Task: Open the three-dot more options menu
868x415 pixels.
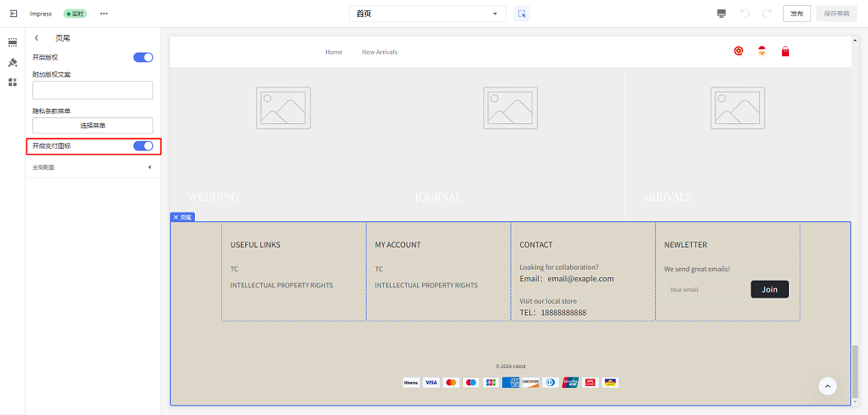Action: coord(104,14)
